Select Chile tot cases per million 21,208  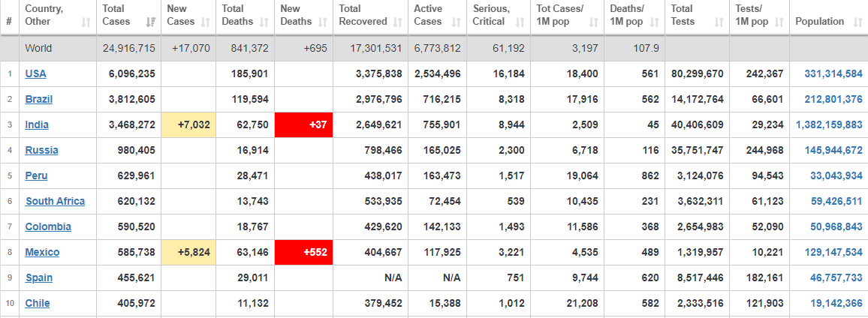click(x=583, y=302)
